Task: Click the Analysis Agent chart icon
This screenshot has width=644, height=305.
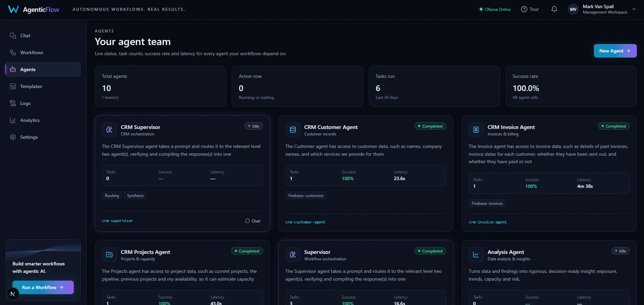Action: tap(476, 255)
